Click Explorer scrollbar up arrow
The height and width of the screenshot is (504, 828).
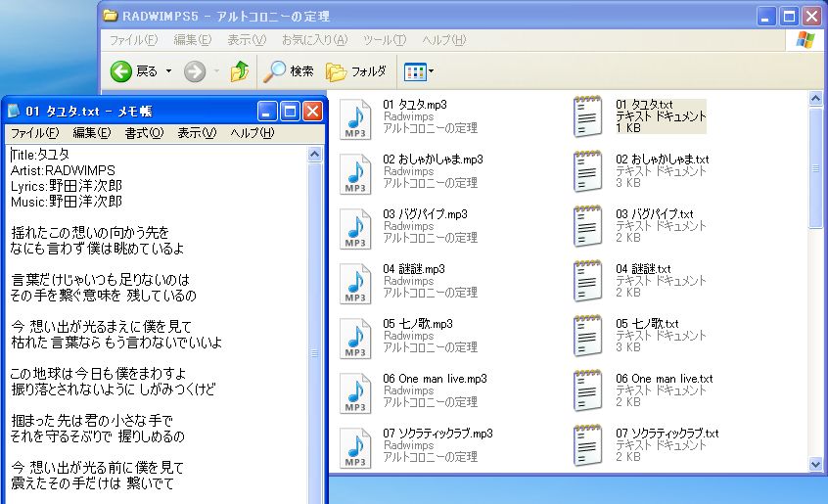point(816,98)
